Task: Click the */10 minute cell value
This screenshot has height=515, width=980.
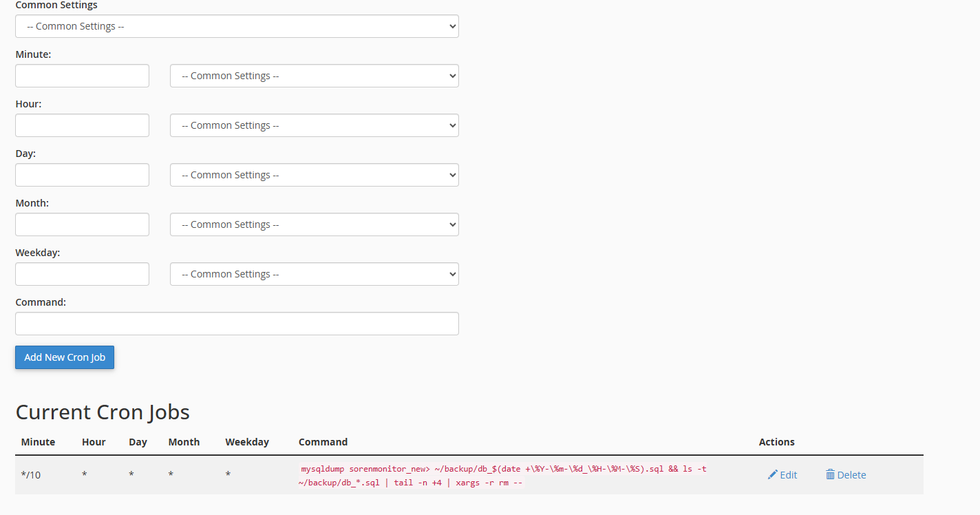Action: (x=31, y=474)
